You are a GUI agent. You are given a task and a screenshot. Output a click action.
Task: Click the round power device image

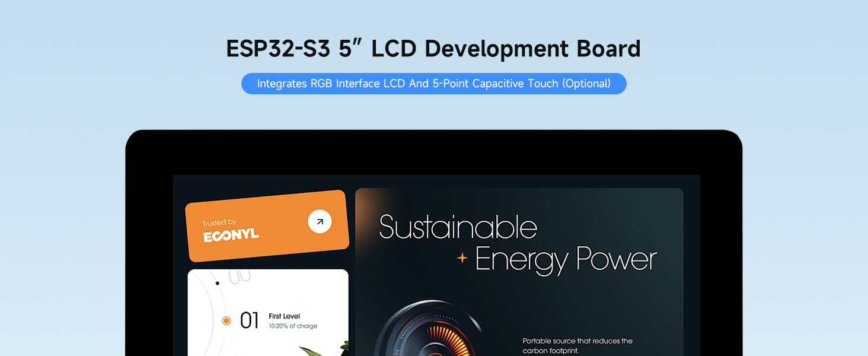point(428,328)
